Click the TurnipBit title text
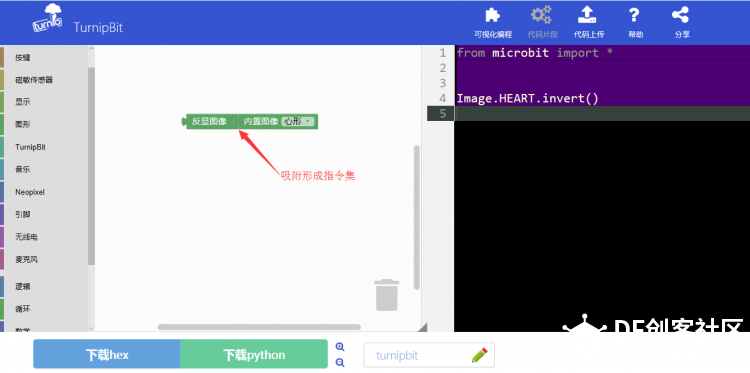This screenshot has width=750, height=373. 98,27
